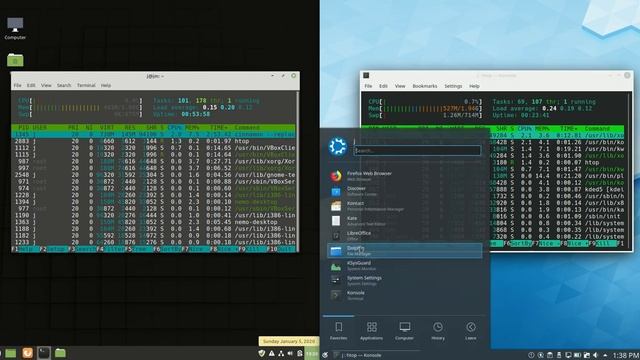
Task: Select terminal button in Mint panel
Action: point(44,353)
